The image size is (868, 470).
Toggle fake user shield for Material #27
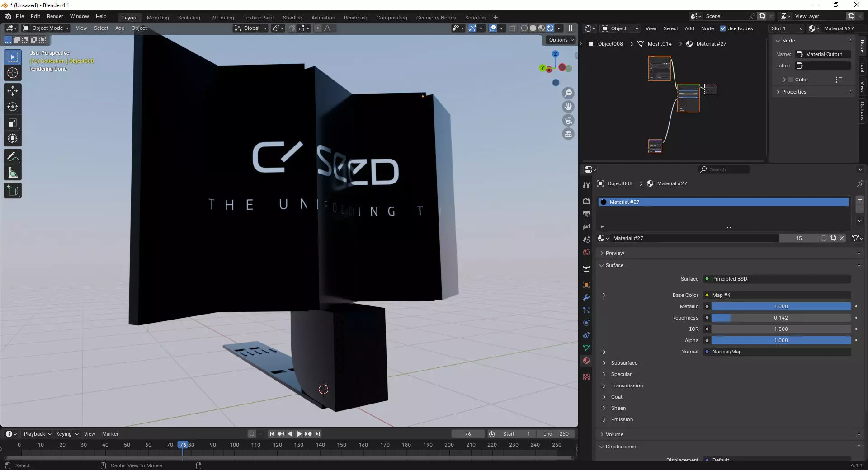[823, 238]
